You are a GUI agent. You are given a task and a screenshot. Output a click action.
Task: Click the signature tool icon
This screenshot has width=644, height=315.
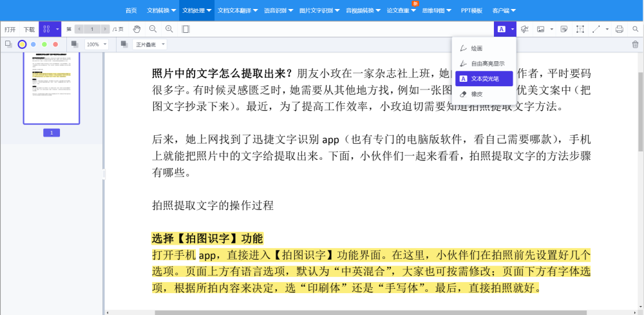[x=524, y=29]
